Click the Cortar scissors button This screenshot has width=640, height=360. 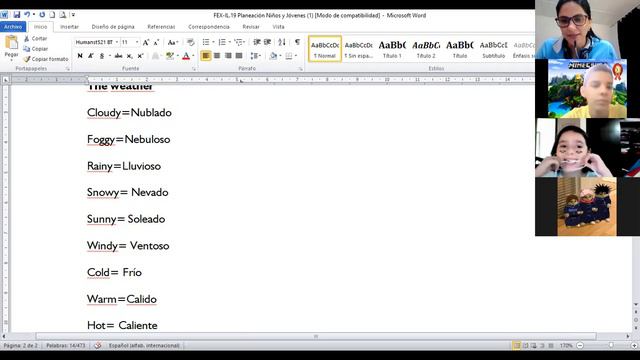[36, 38]
